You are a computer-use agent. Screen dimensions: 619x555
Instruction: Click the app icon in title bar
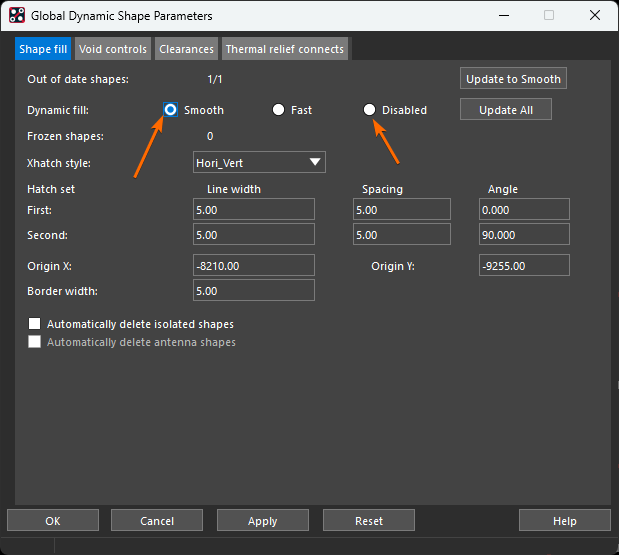(x=17, y=16)
